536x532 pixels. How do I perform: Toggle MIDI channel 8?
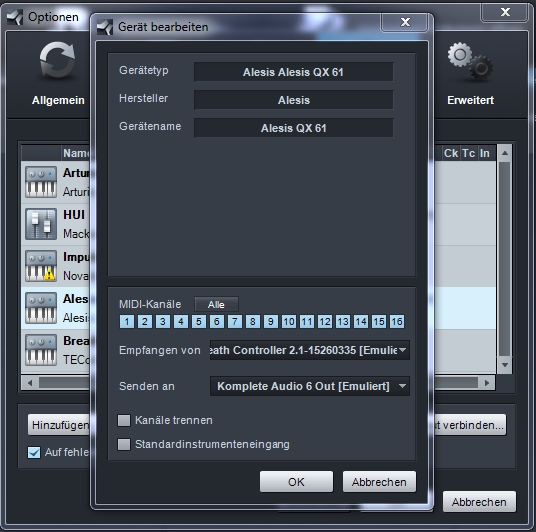(x=253, y=321)
